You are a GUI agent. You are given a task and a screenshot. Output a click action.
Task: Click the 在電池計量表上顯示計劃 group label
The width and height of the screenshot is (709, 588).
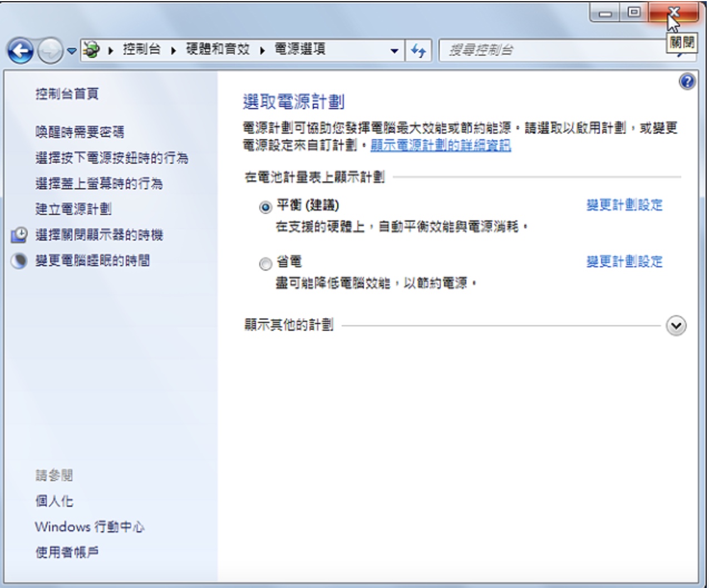pos(314,177)
